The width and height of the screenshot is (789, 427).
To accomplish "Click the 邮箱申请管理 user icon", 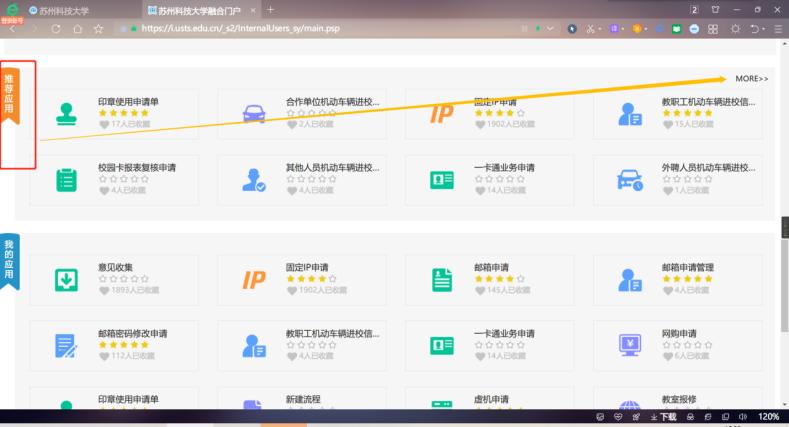I will click(x=630, y=280).
